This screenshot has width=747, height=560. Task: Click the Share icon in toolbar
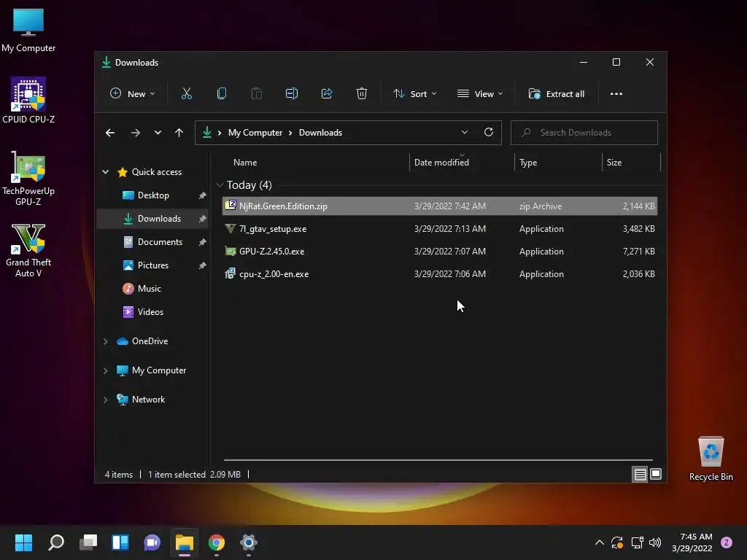pyautogui.click(x=327, y=94)
